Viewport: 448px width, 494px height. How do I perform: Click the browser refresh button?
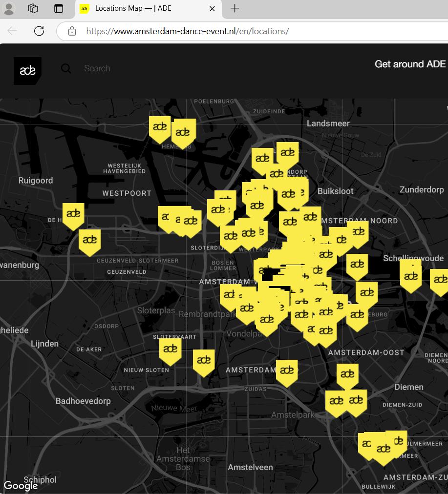point(39,31)
